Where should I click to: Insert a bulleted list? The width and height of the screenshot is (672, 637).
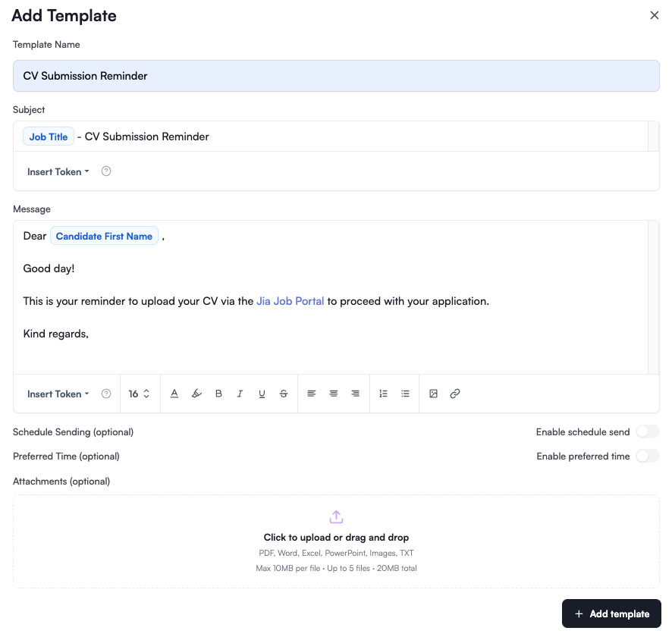[405, 394]
